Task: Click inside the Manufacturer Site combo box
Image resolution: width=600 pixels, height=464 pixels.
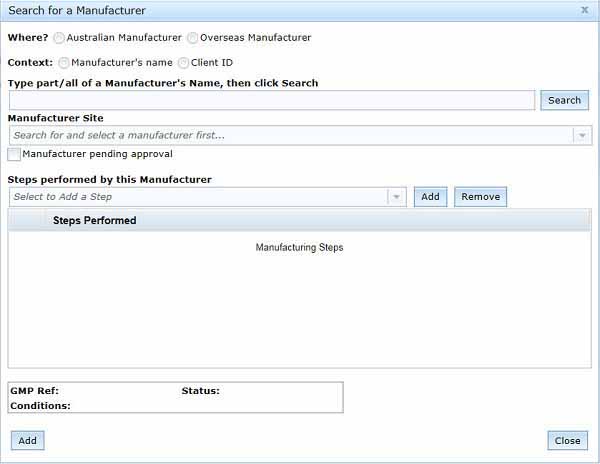Action: pos(290,135)
